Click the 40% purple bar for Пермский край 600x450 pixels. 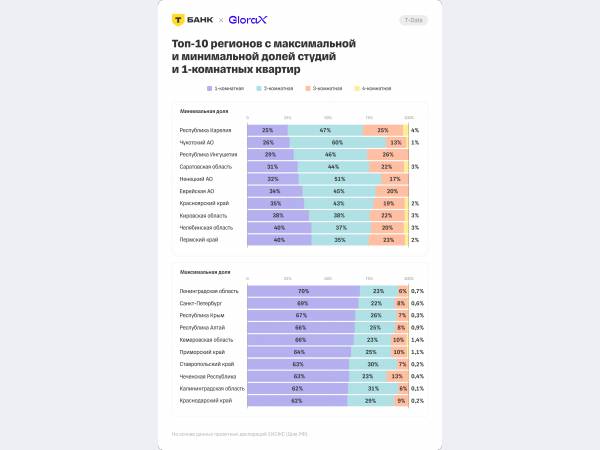coord(279,240)
